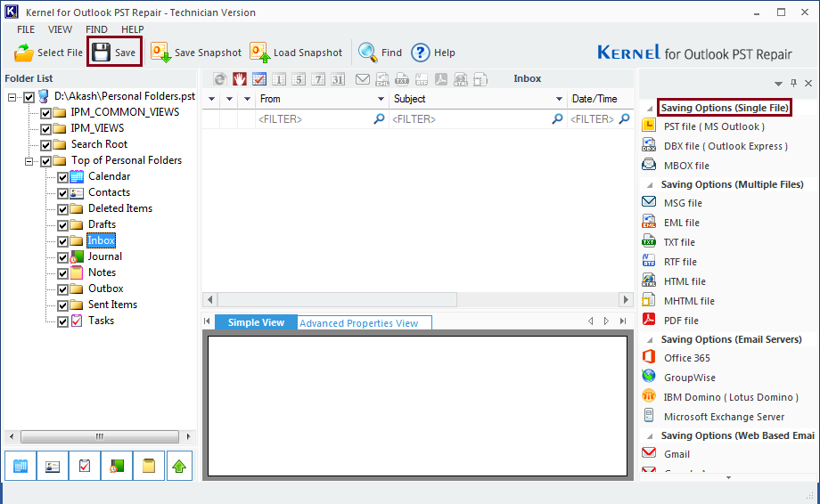The width and height of the screenshot is (820, 504).
Task: Click the calendar checkmark icon in list toolbar
Action: point(259,79)
